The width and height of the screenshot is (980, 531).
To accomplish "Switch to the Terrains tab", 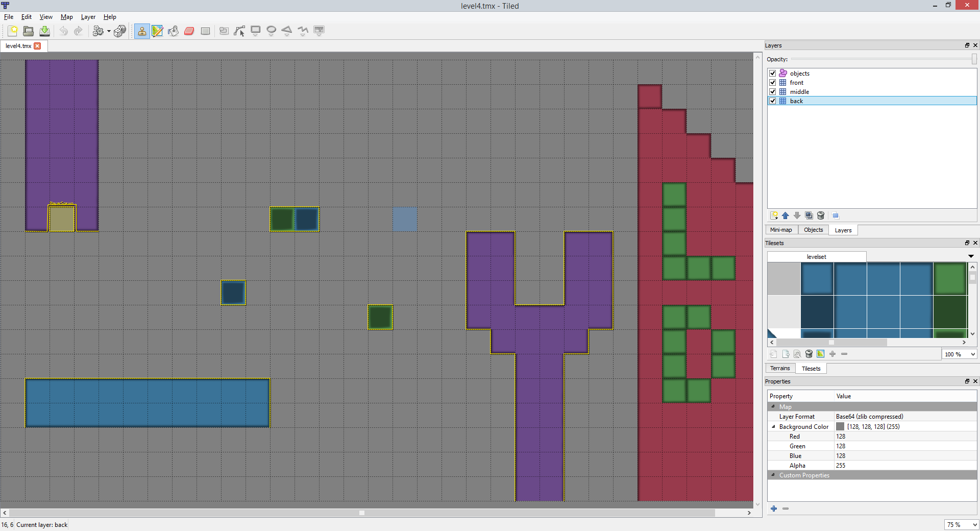I will [780, 369].
